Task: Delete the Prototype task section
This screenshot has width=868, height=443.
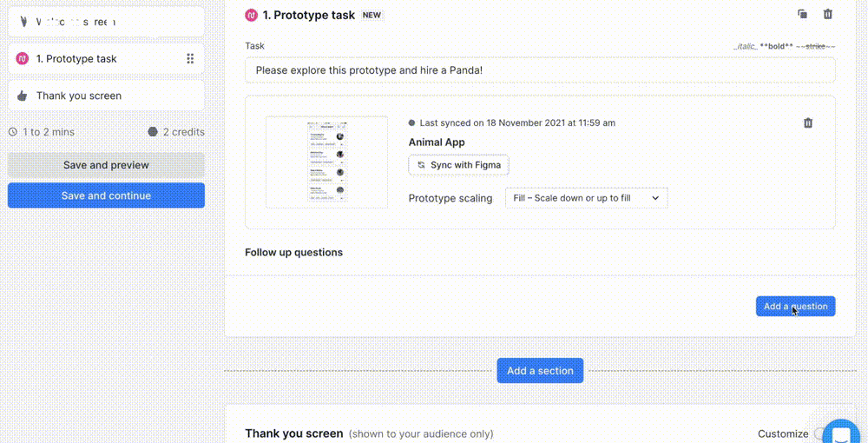Action: (x=828, y=14)
